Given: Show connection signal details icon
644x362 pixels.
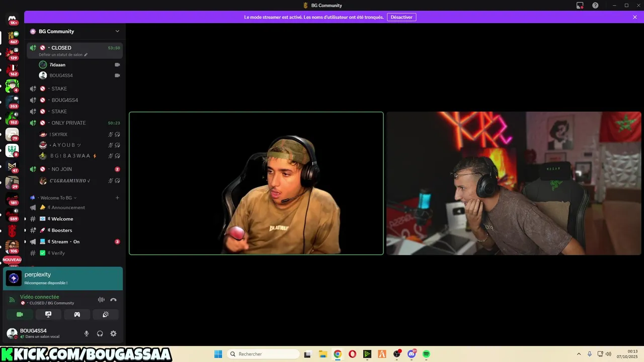Looking at the screenshot, I should [x=12, y=300].
